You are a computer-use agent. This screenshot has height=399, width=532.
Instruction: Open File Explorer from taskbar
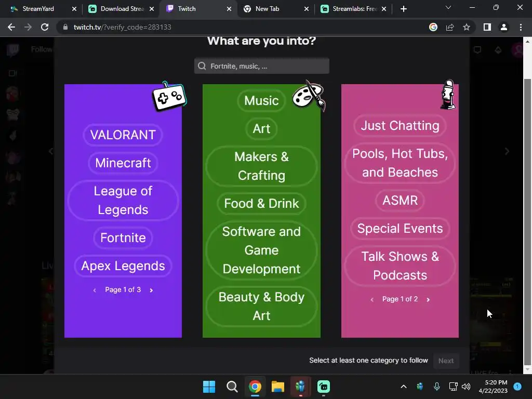pos(277,387)
